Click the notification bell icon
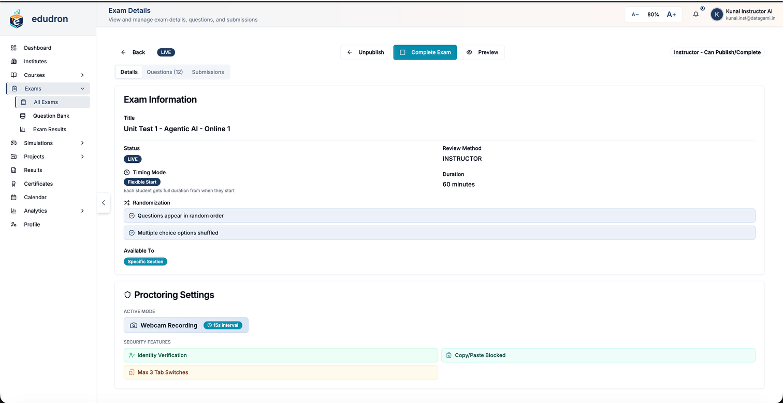 pos(696,14)
